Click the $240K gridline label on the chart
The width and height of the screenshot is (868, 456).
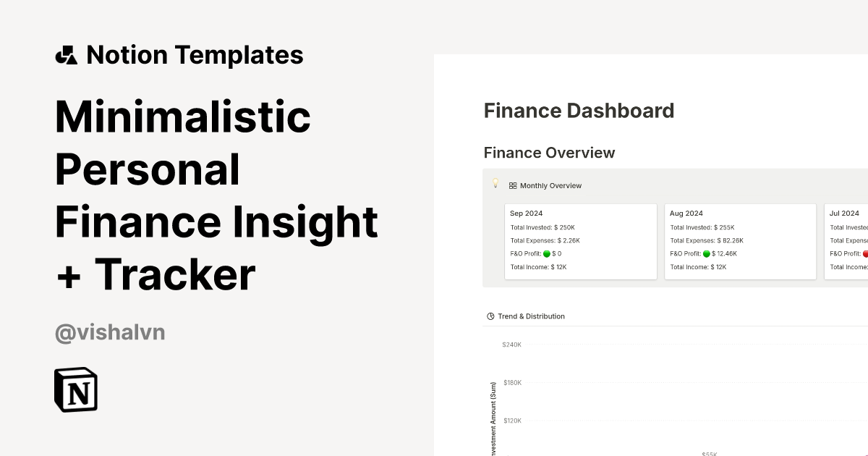(x=511, y=345)
